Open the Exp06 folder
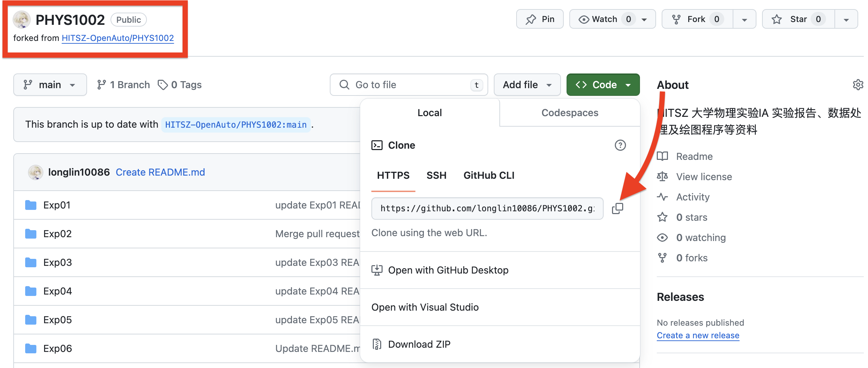The width and height of the screenshot is (868, 368). click(x=58, y=348)
